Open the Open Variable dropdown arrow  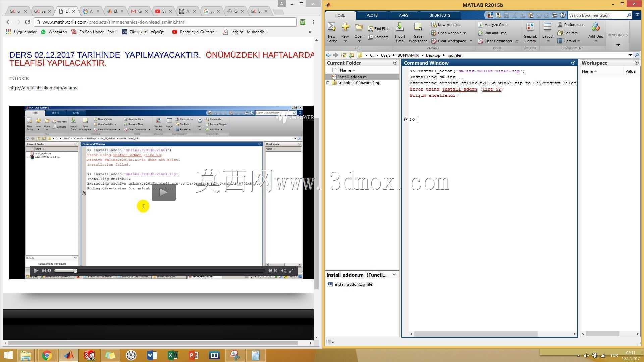click(x=465, y=33)
